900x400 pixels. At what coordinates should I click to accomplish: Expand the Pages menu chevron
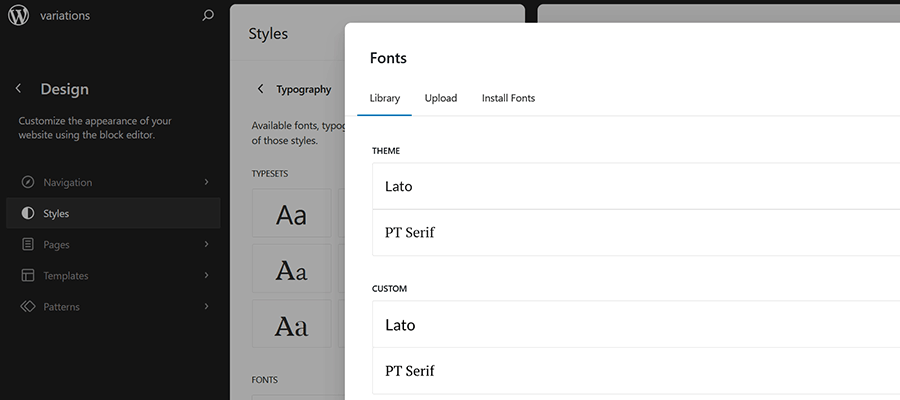pyautogui.click(x=206, y=244)
